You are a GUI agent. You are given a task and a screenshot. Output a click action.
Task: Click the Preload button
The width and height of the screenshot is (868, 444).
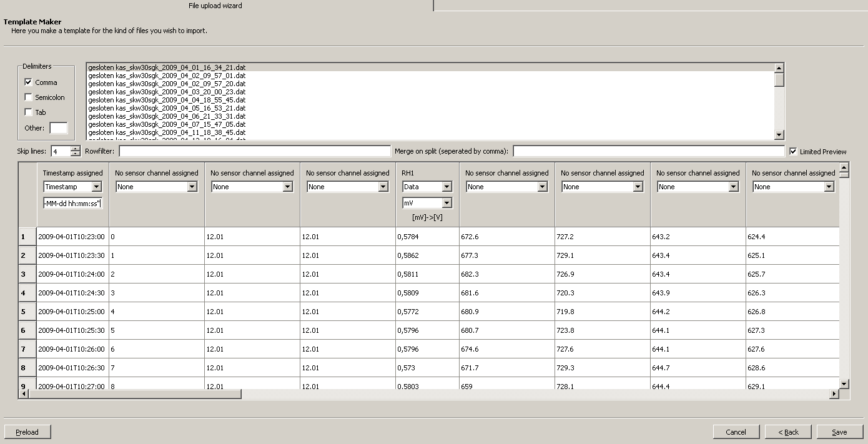27,432
